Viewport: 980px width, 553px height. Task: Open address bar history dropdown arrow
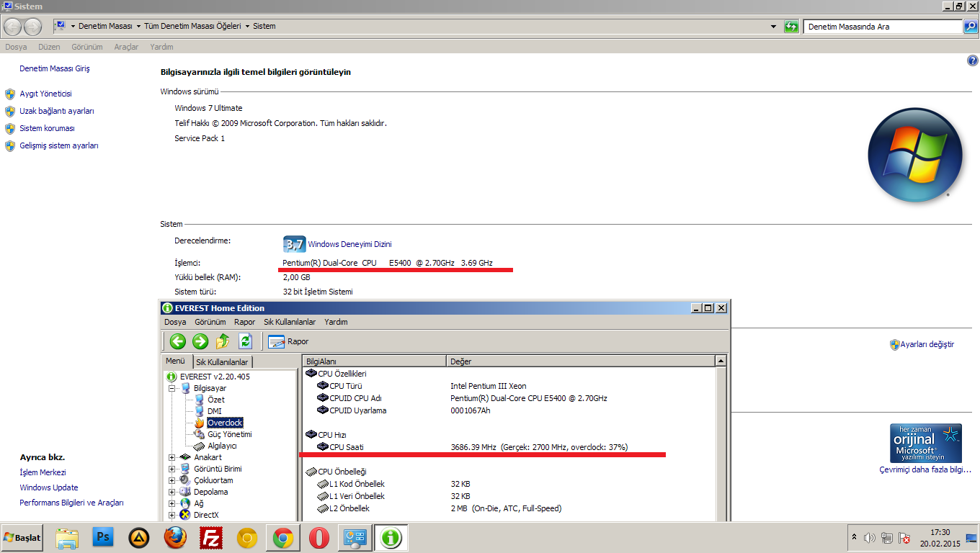[773, 27]
